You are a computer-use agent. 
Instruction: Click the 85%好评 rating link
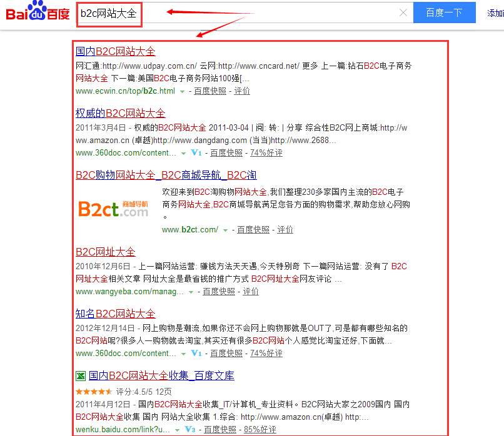[x=260, y=429]
